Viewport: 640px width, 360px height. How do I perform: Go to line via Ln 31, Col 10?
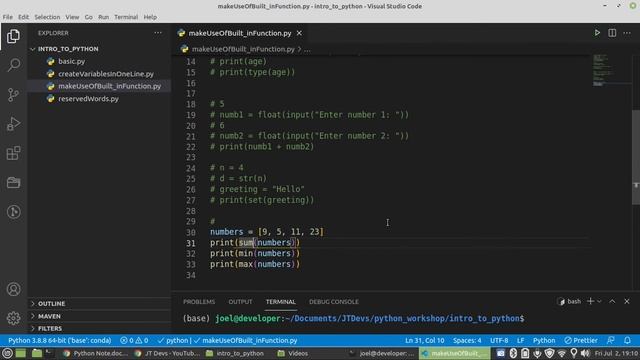pyautogui.click(x=424, y=340)
